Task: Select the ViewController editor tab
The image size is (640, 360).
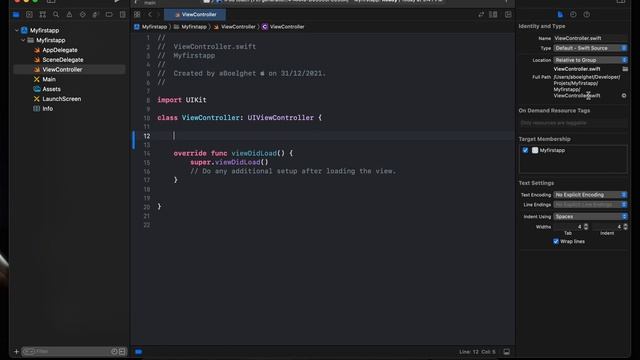Action: [x=195, y=15]
